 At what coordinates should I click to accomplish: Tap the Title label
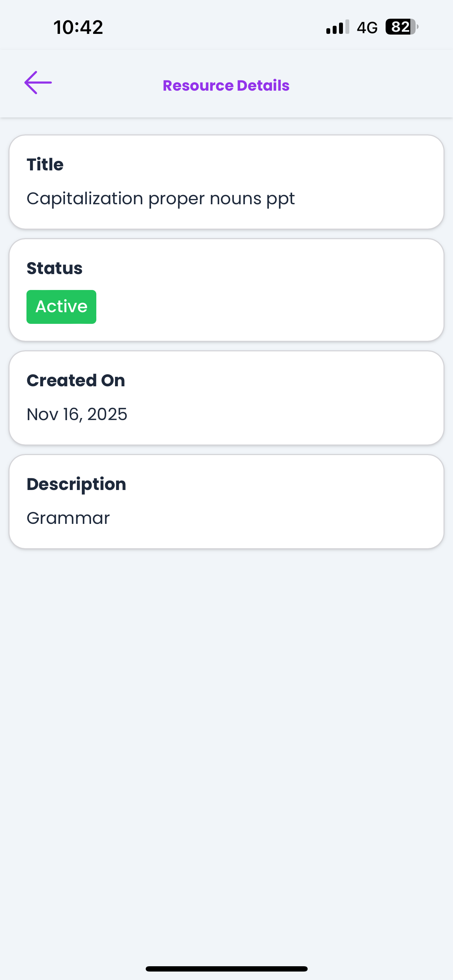[45, 165]
